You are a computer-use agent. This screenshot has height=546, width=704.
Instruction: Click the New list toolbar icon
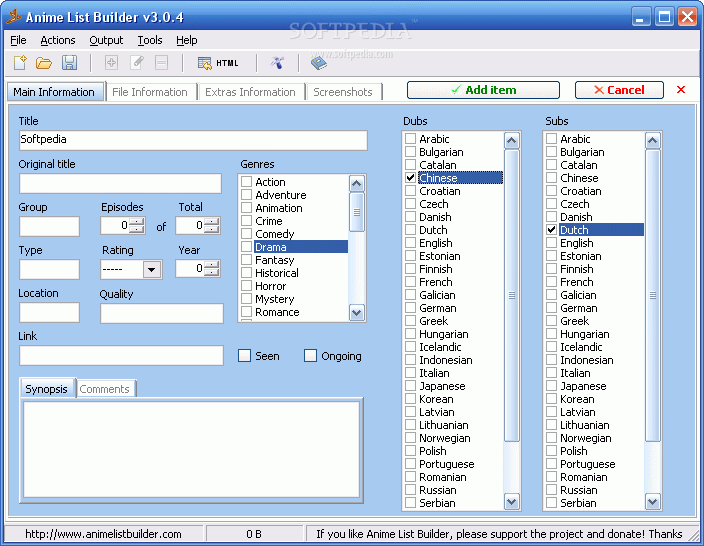coord(20,63)
